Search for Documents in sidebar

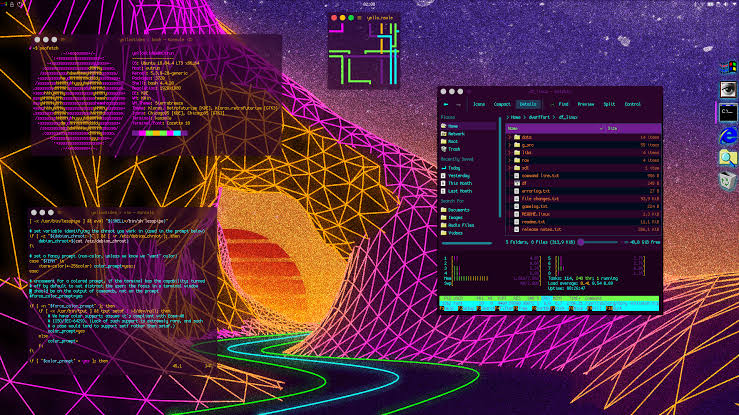(x=455, y=210)
